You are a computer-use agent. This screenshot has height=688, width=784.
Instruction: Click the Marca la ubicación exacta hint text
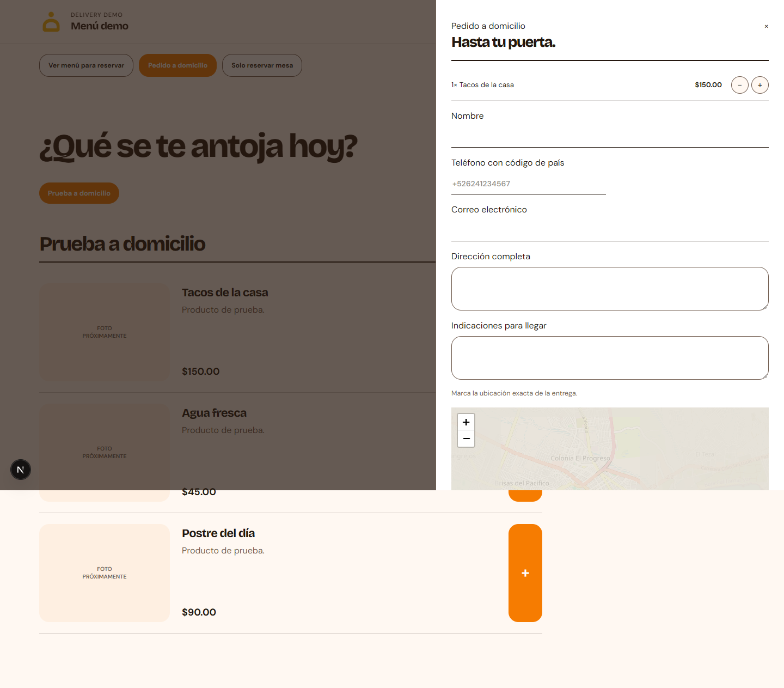(514, 393)
